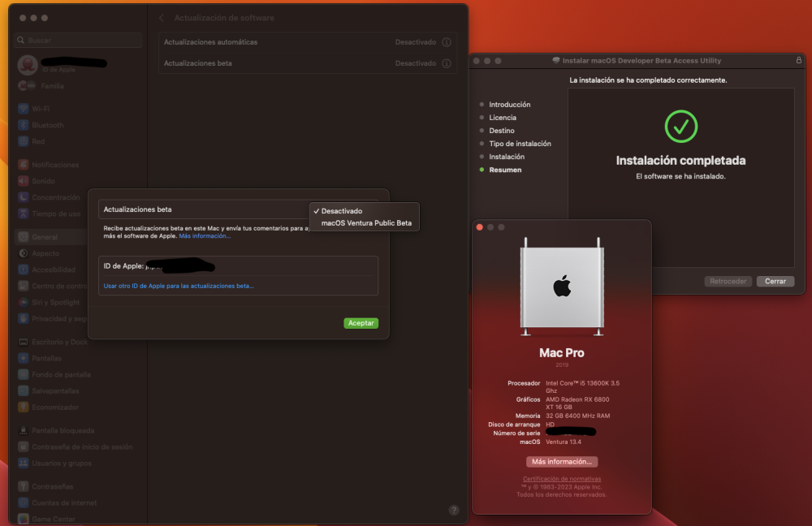Open Notificaciones icon in sidebar

coord(24,165)
